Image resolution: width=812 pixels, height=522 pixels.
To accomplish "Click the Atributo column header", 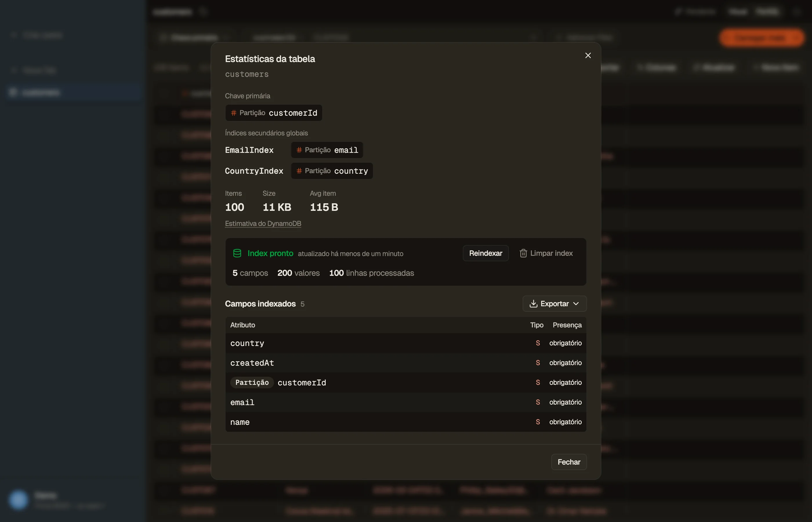I will point(243,325).
